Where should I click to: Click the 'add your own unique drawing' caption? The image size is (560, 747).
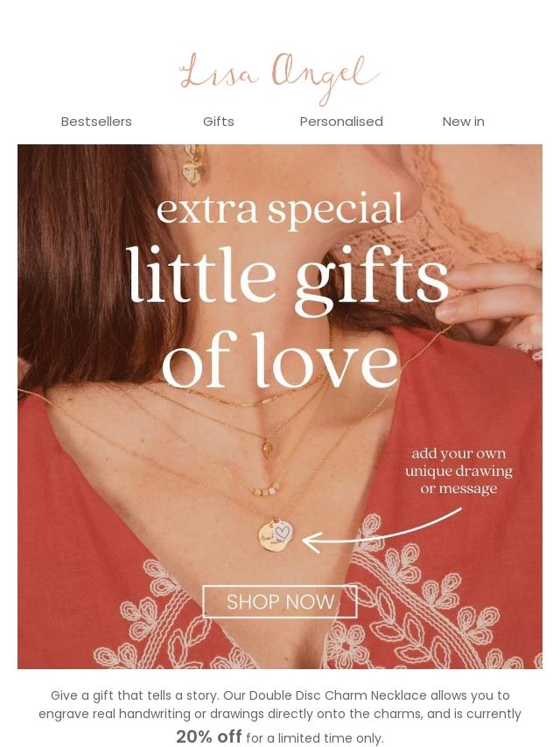tap(458, 471)
